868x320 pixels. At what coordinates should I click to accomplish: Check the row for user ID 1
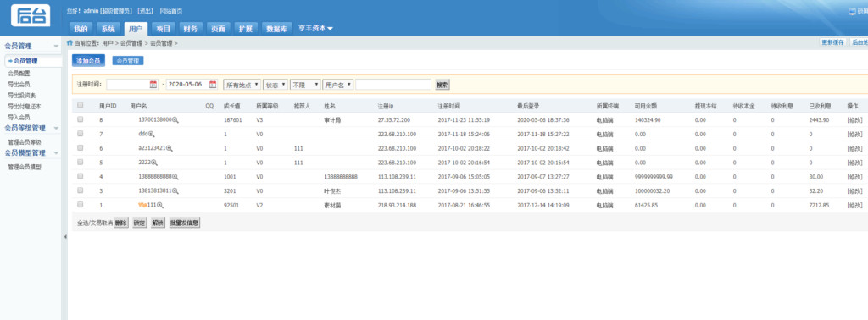coord(81,205)
